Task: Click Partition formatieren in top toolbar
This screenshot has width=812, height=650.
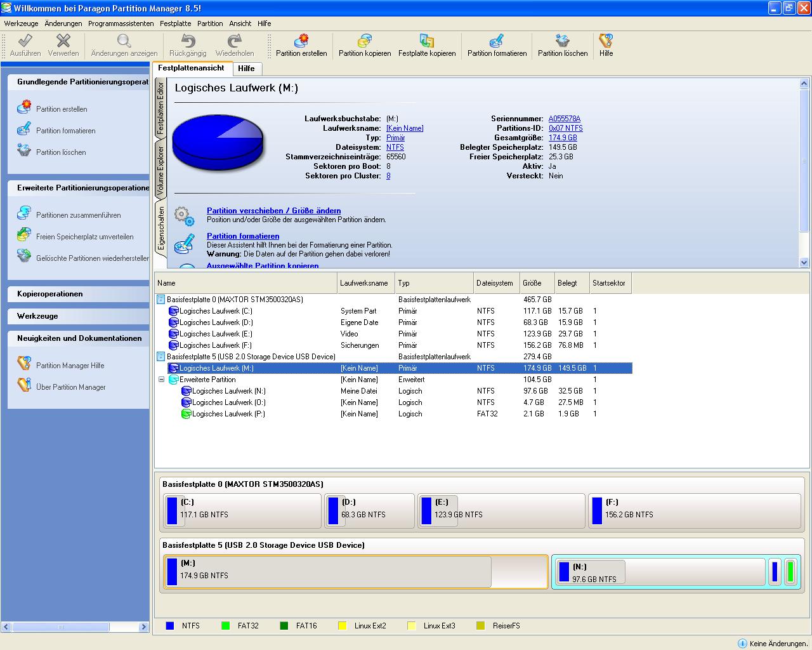Action: 497,46
